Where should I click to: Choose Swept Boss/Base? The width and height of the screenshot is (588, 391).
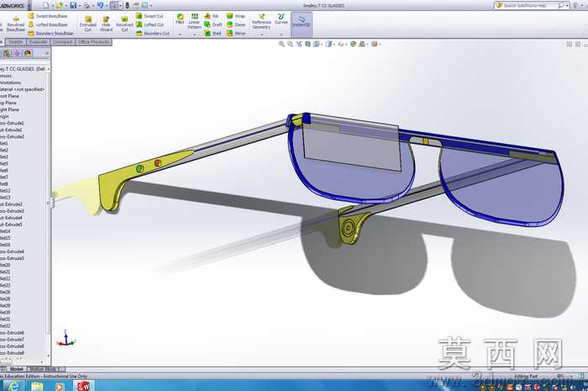[x=47, y=16]
